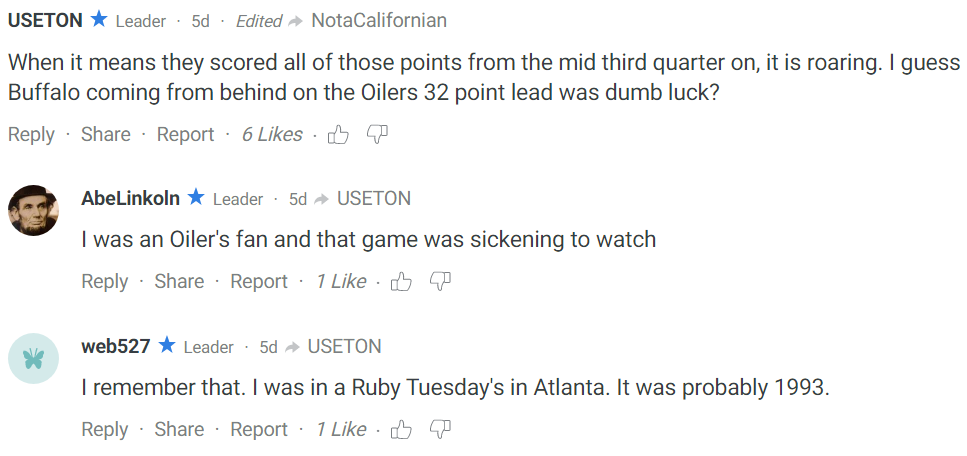
Task: Open AbeLinkoln's Lincoln portrait avatar
Action: [x=33, y=210]
